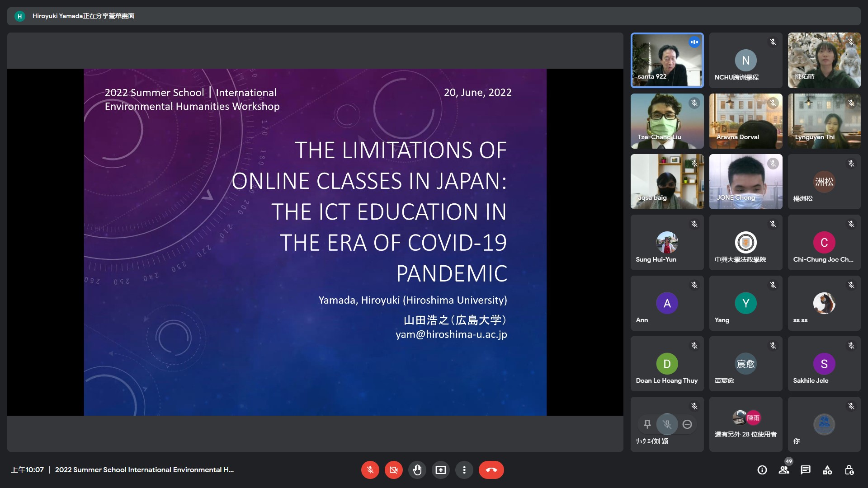Open activities panel icon
Viewport: 868px width, 488px height.
point(827,470)
